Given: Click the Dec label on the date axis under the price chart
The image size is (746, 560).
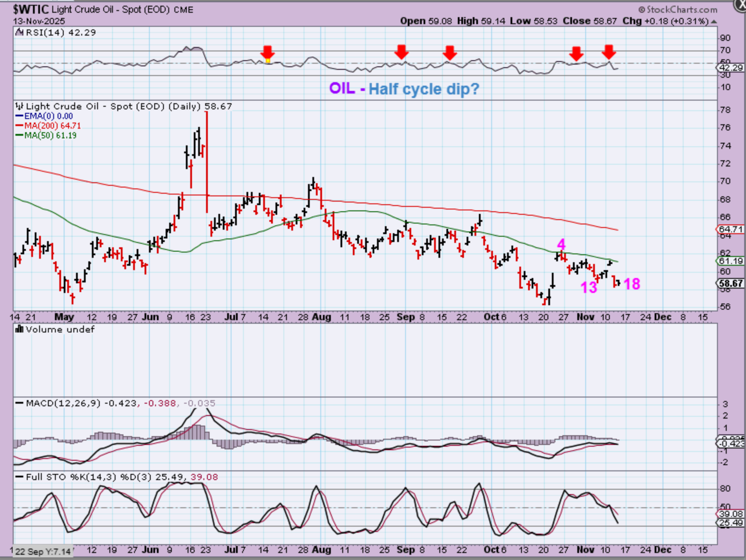Looking at the screenshot, I should (663, 317).
